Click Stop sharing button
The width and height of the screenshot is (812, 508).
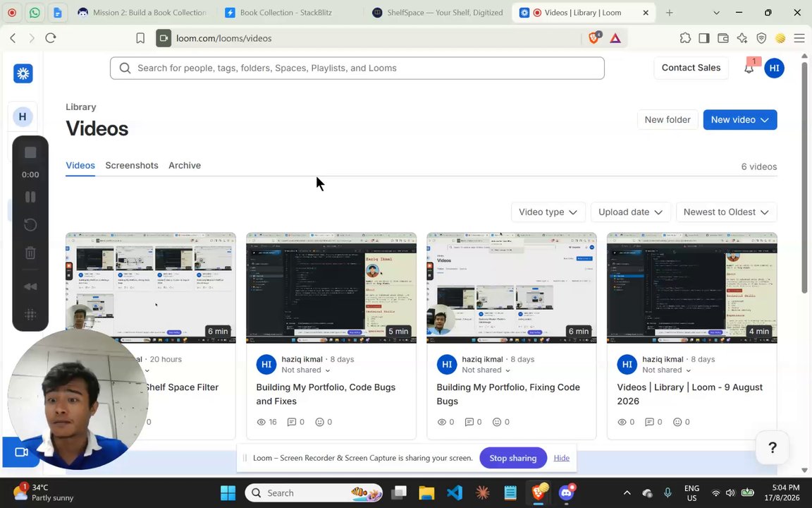point(512,458)
